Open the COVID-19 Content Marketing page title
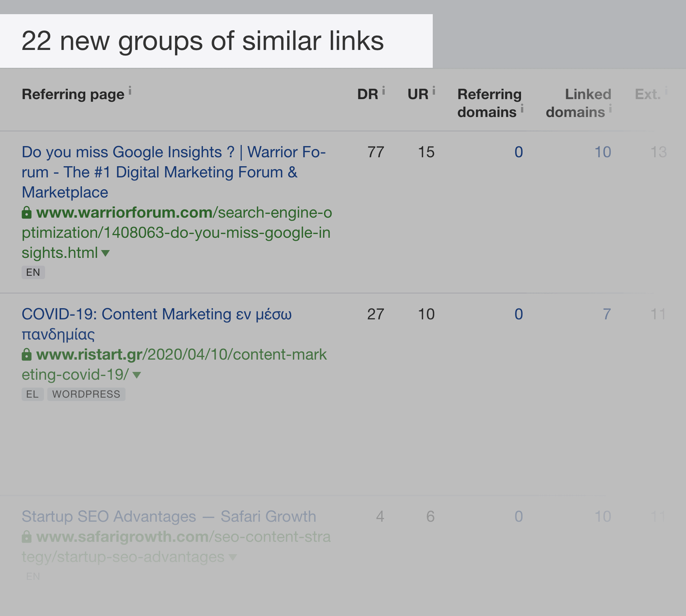The image size is (686, 616). click(x=156, y=324)
